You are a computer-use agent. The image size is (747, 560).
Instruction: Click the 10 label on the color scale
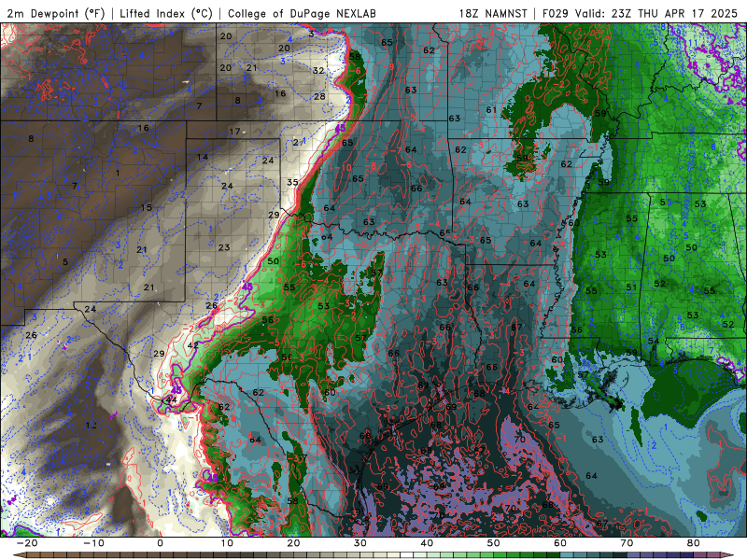pos(227,543)
